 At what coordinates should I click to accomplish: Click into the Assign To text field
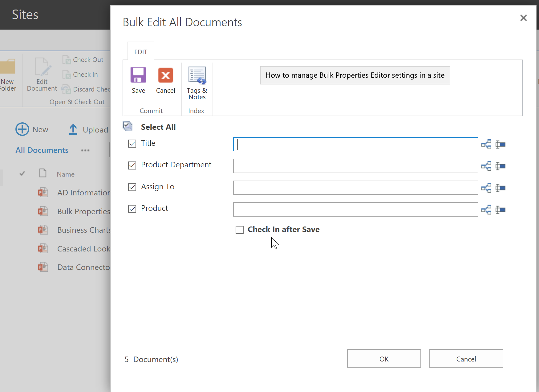coord(355,188)
